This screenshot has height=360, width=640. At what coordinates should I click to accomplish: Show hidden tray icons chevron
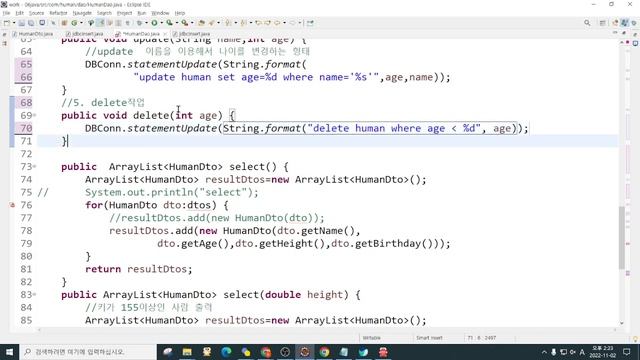544,352
